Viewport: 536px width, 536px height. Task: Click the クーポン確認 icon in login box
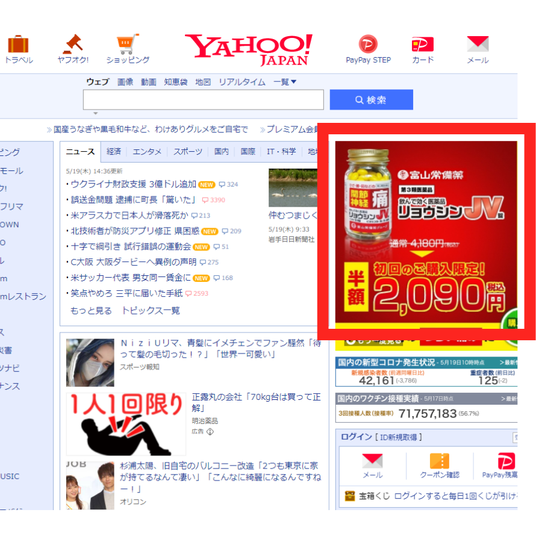click(440, 461)
